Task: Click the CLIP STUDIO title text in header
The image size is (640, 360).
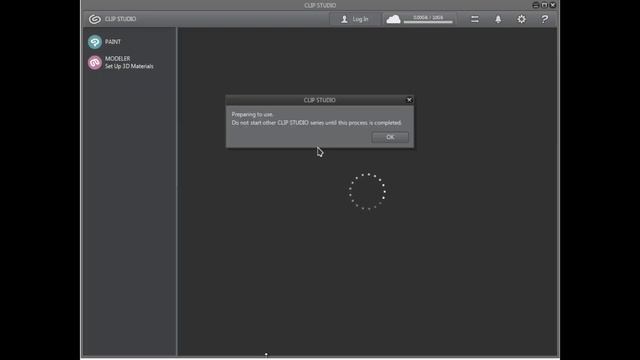Action: tap(120, 19)
